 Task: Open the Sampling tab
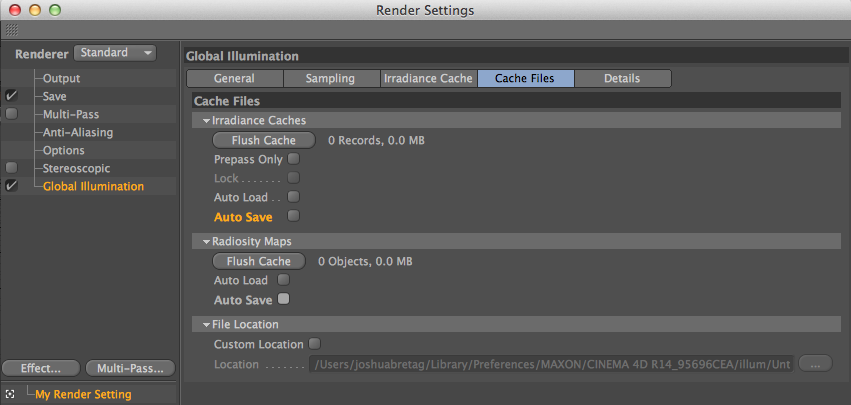[331, 78]
